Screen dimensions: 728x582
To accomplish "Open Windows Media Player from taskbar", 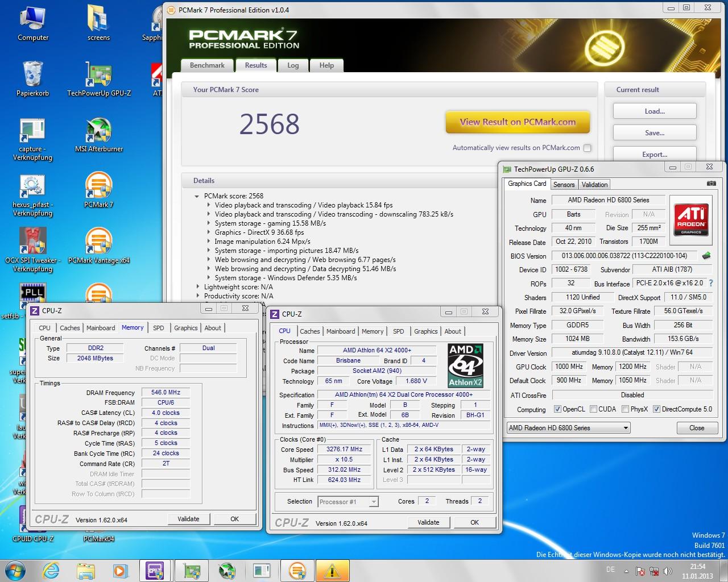I will 120,571.
